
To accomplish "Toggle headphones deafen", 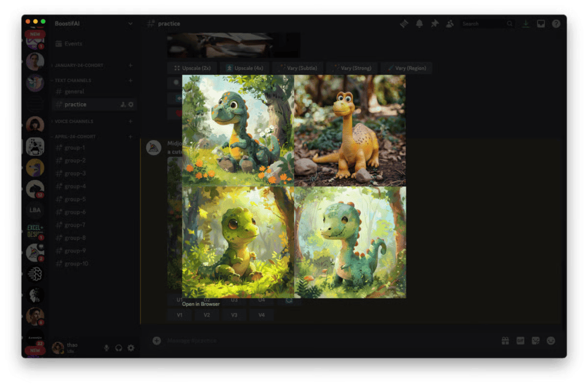I will [x=118, y=348].
